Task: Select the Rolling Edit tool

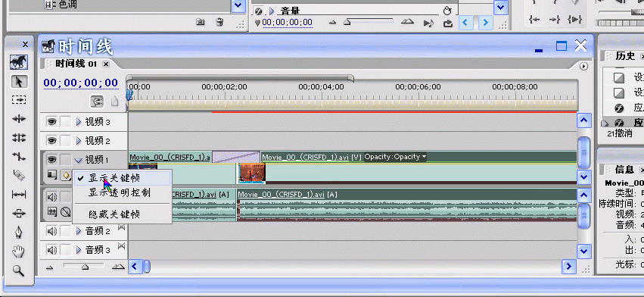Action: (x=19, y=138)
